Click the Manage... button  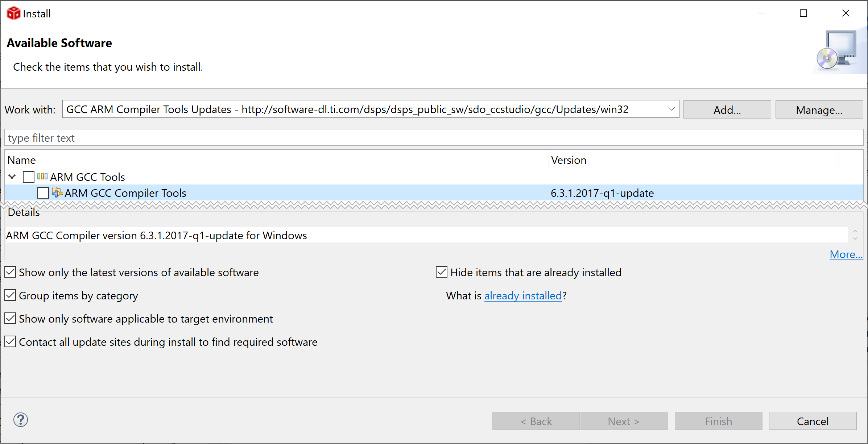[x=819, y=109]
